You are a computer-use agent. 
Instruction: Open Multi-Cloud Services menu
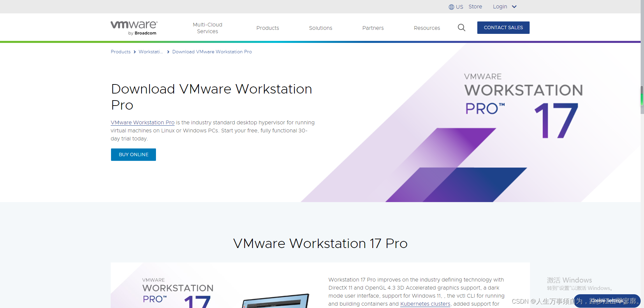[208, 28]
